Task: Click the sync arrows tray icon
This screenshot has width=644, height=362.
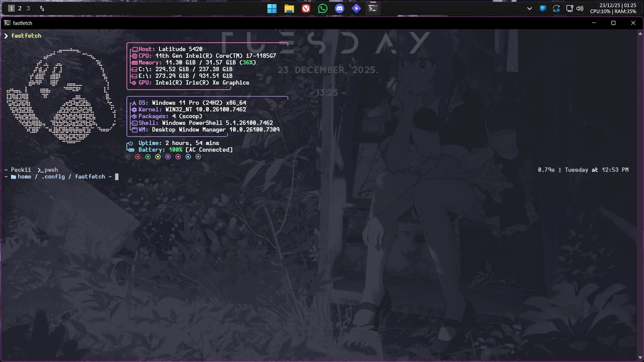Action: pos(557,9)
